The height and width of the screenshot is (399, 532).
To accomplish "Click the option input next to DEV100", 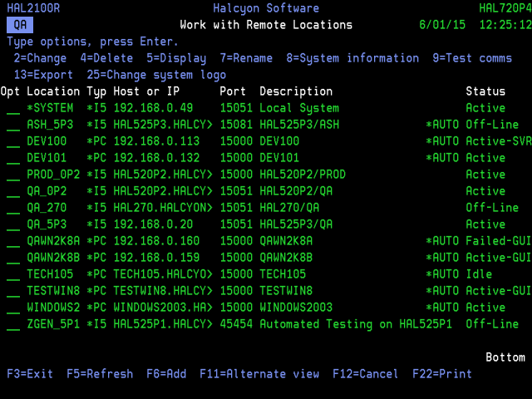I will pos(13,141).
